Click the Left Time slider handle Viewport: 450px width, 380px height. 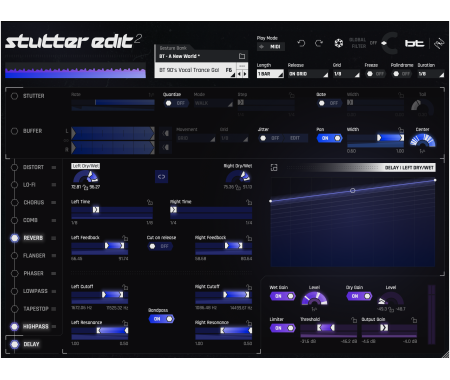96,210
